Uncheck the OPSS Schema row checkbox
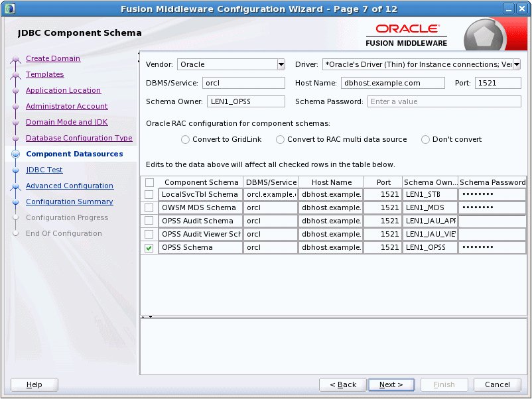This screenshot has width=532, height=399. coord(149,248)
